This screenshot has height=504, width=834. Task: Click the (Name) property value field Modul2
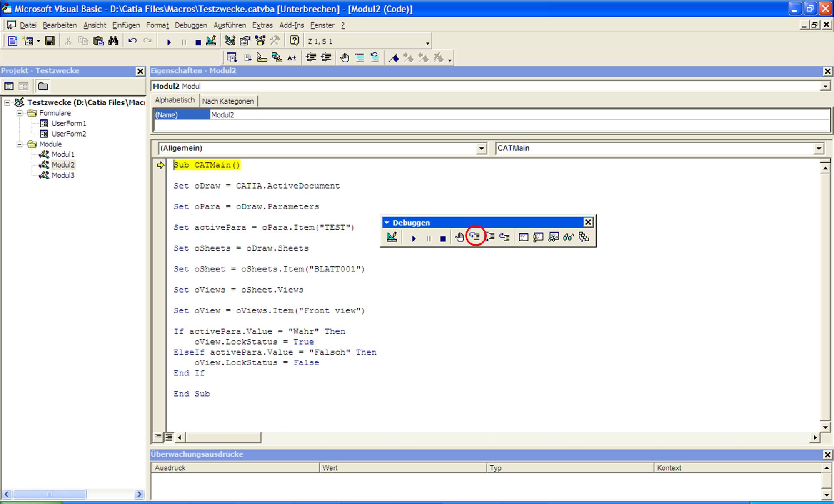[520, 115]
